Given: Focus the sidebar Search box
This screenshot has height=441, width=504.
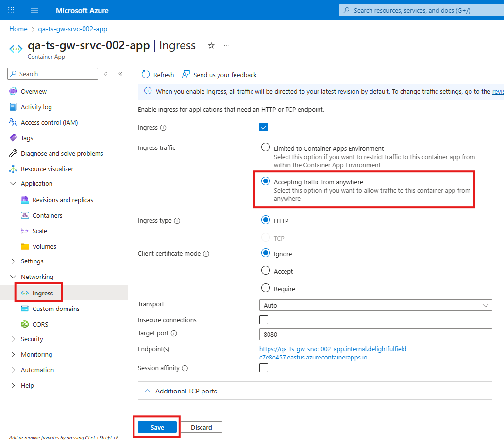Looking at the screenshot, I should point(53,74).
